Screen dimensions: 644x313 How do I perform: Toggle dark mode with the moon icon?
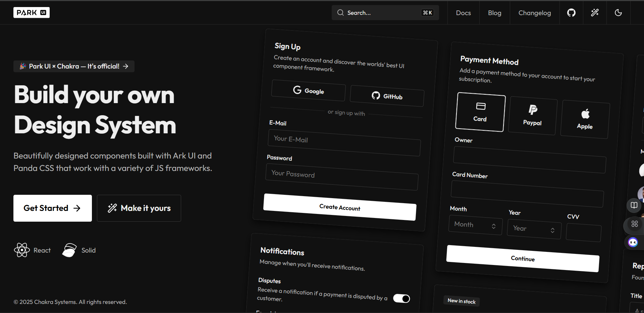tap(618, 13)
